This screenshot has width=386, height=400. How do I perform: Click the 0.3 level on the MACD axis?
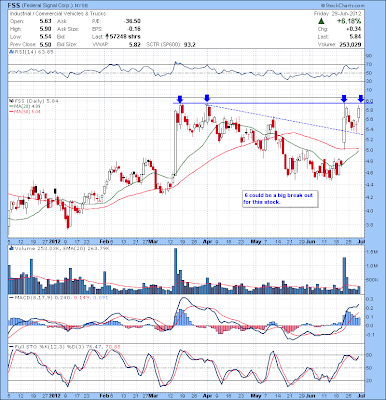[x=369, y=299]
